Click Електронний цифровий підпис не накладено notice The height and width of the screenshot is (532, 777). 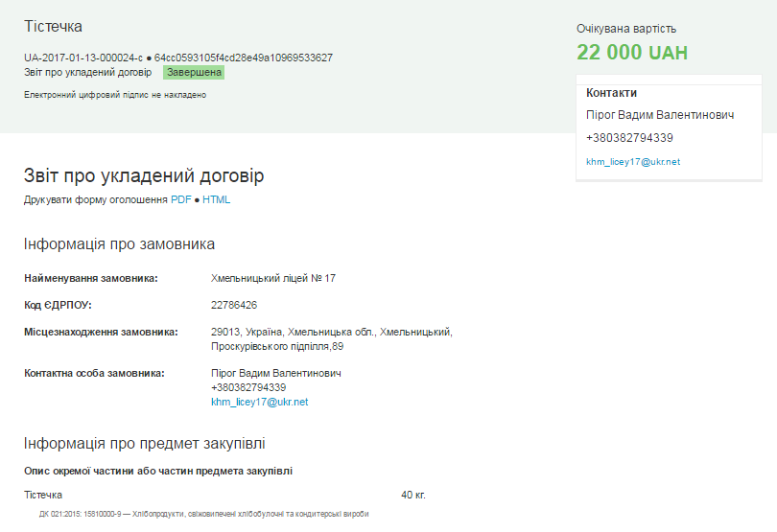[115, 95]
